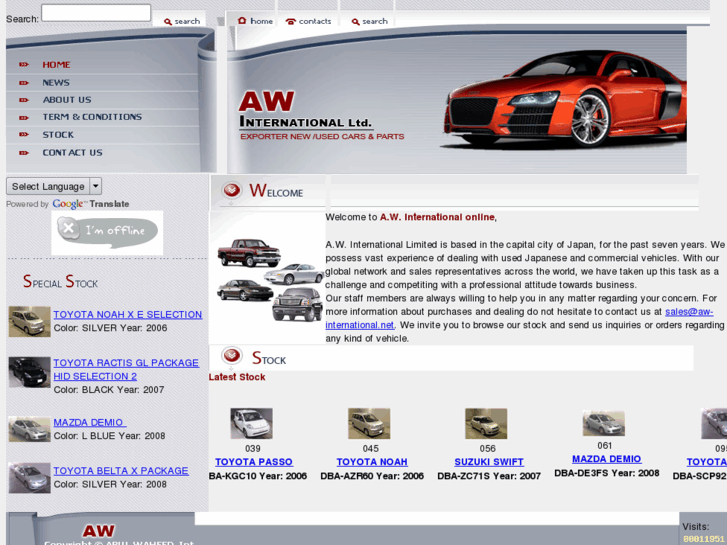Screen dimensions: 727x545
Task: Open Toyota Noah X E Selection link
Action: coord(128,314)
